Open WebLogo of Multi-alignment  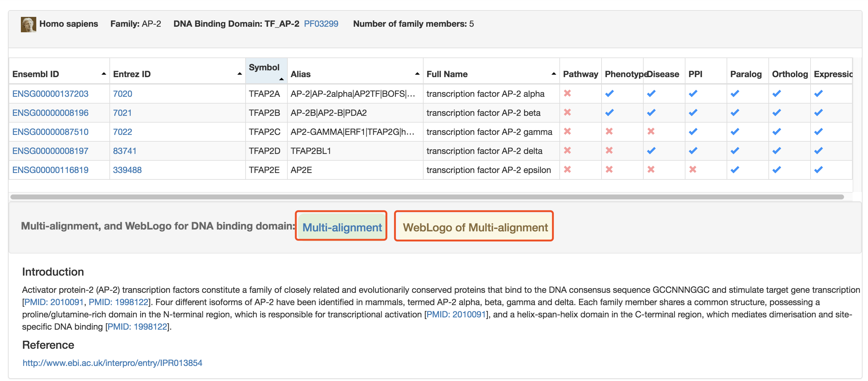[x=475, y=227]
